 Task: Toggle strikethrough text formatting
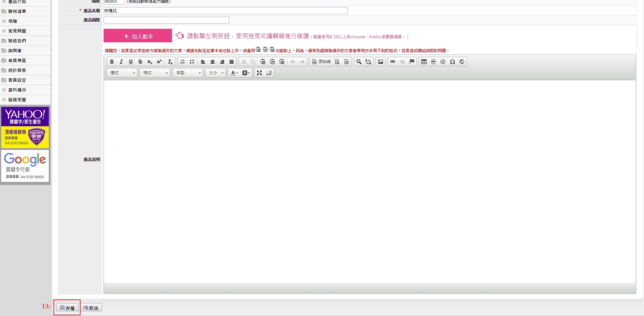[x=140, y=62]
